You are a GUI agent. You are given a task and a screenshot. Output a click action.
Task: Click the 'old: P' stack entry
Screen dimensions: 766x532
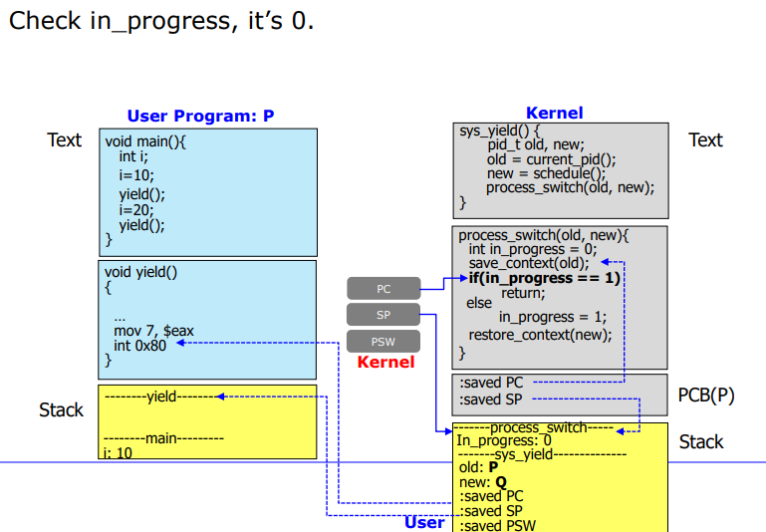tap(478, 467)
